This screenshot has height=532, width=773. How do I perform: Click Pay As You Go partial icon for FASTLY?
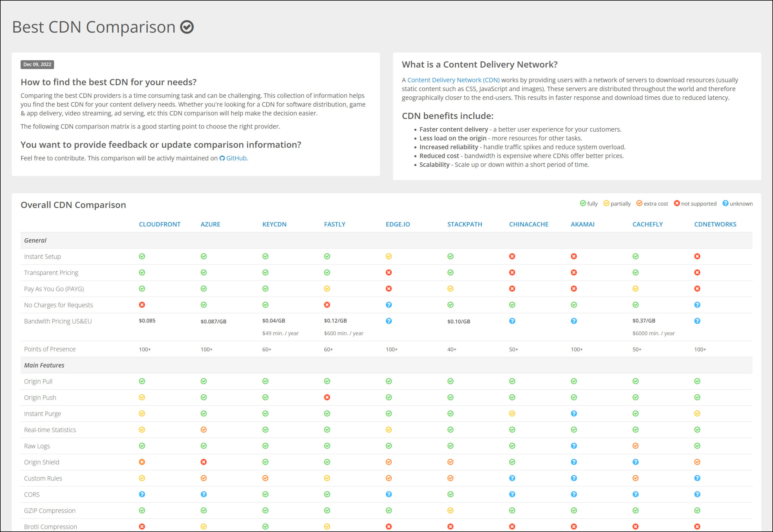tap(327, 289)
